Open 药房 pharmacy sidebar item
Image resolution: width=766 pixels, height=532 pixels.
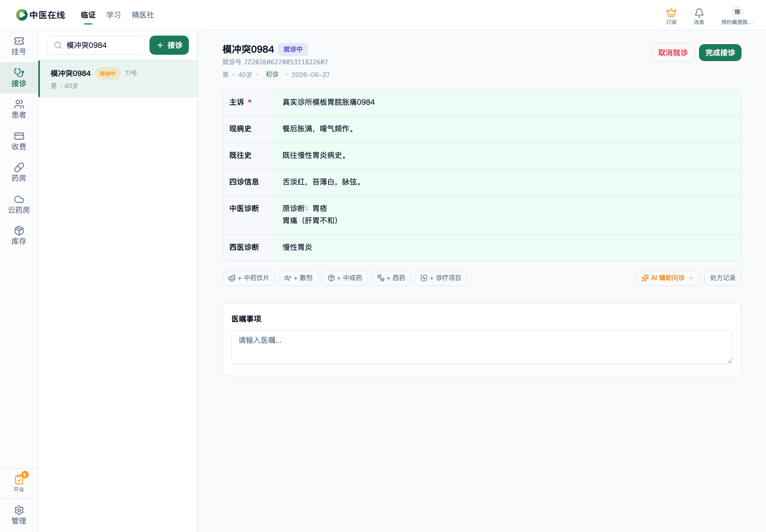19,173
